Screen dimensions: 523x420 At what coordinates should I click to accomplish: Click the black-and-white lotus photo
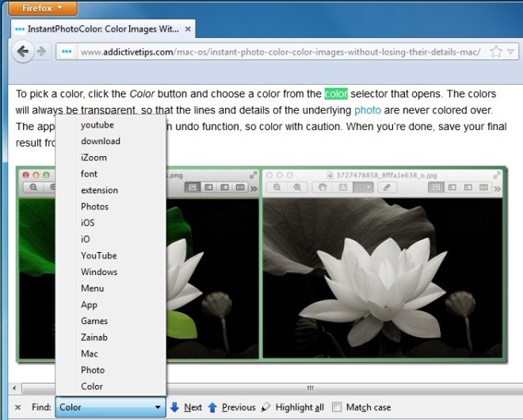[x=383, y=277]
